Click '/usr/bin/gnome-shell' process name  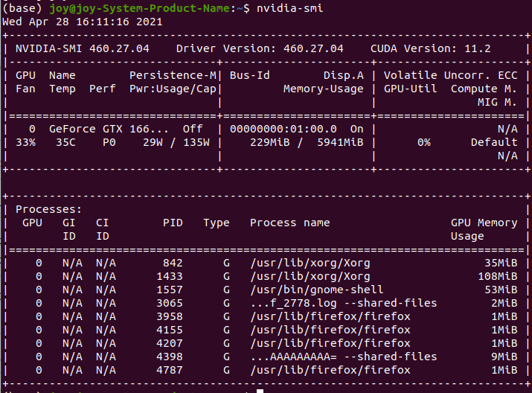click(316, 290)
